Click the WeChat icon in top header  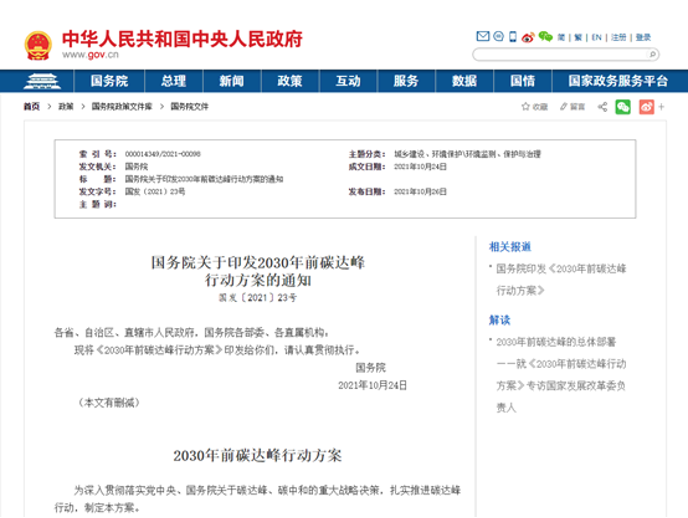545,37
